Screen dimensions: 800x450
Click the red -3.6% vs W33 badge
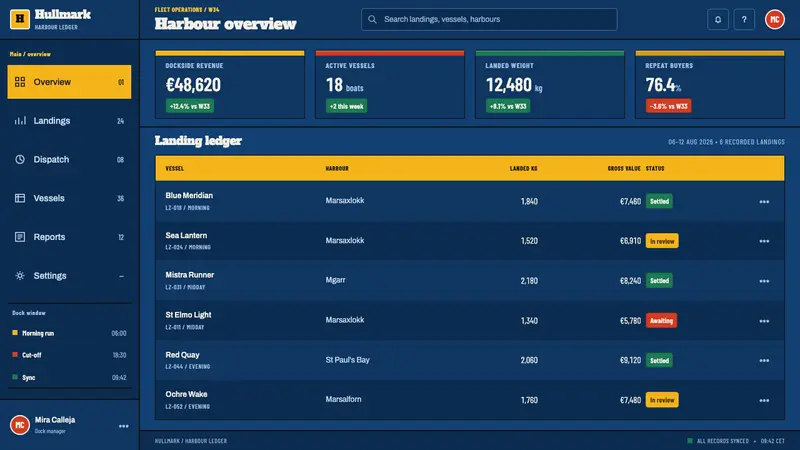668,106
